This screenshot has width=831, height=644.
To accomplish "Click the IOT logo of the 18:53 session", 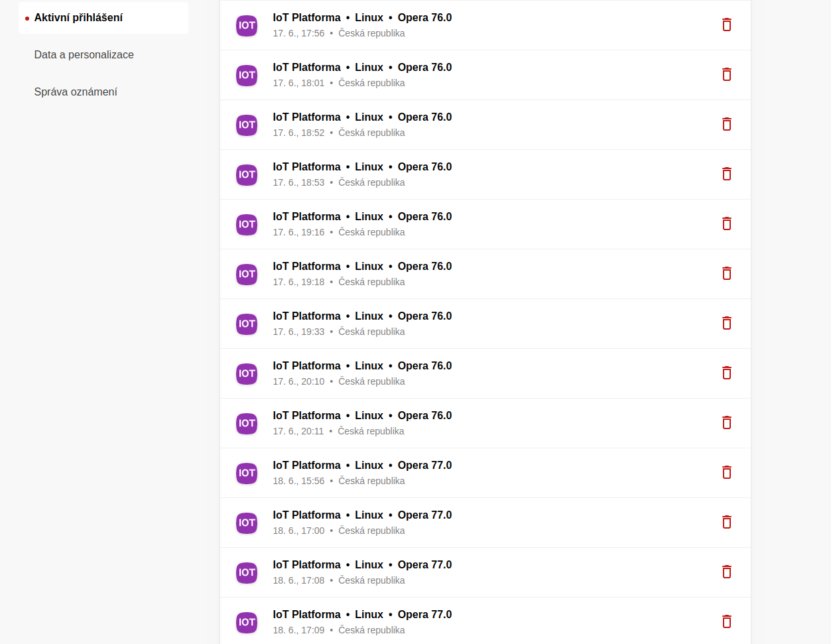I will tap(247, 174).
